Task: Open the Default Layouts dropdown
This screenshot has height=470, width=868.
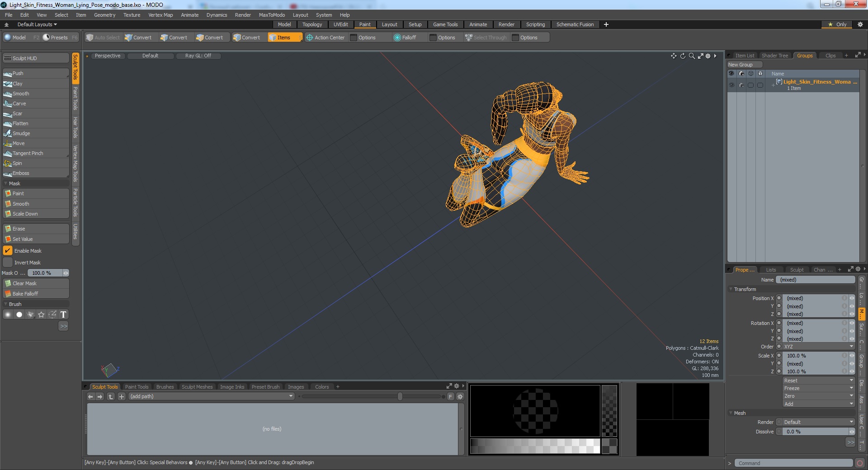Action: (x=37, y=24)
